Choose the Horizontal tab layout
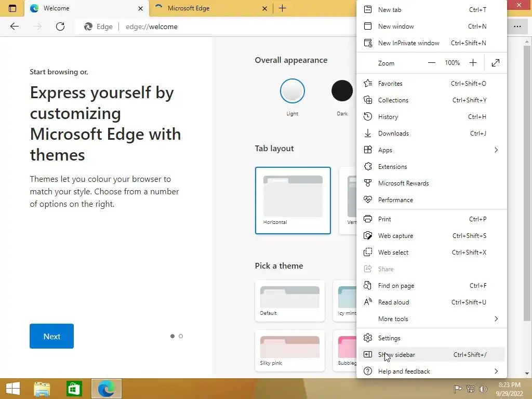532x399 pixels. (x=293, y=201)
